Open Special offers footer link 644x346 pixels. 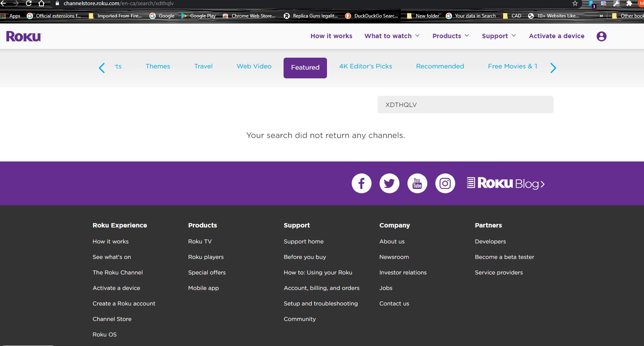pyautogui.click(x=207, y=272)
